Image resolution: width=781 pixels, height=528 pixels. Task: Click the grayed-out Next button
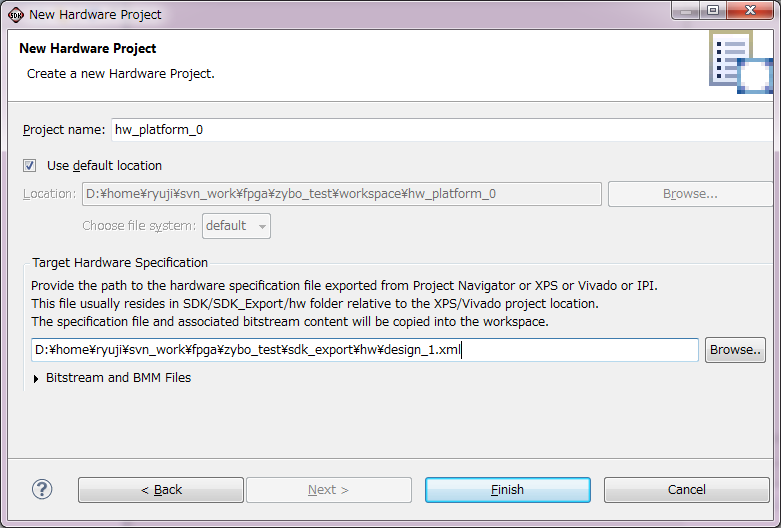pos(329,490)
